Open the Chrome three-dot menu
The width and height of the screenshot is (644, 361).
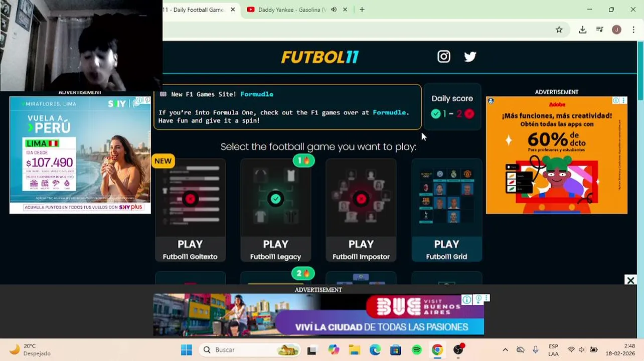click(633, 30)
